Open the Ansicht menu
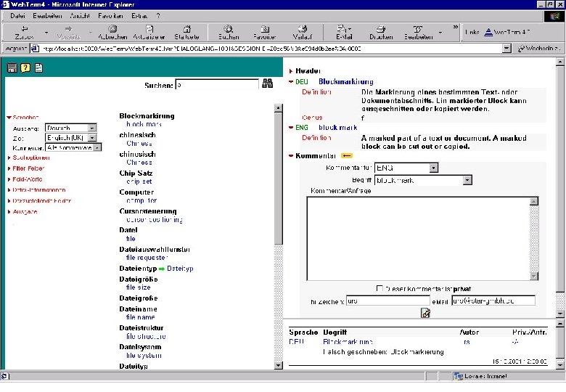The image size is (566, 392). (80, 15)
